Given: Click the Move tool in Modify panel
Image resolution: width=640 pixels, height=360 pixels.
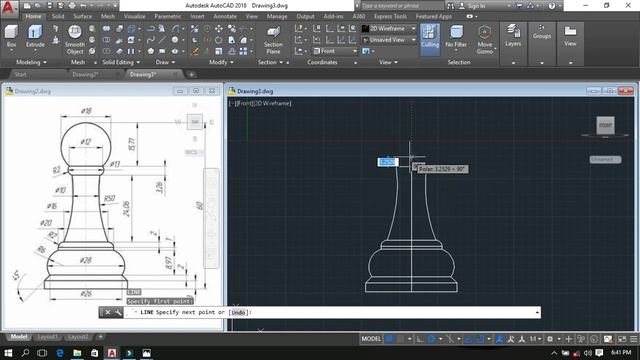Looking at the screenshot, I should tap(219, 29).
